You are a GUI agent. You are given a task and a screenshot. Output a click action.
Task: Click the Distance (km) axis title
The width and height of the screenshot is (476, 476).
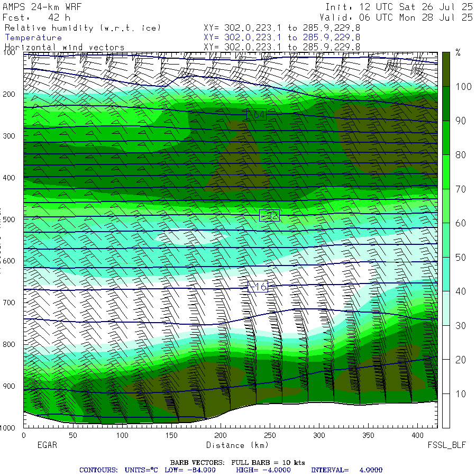click(x=237, y=445)
